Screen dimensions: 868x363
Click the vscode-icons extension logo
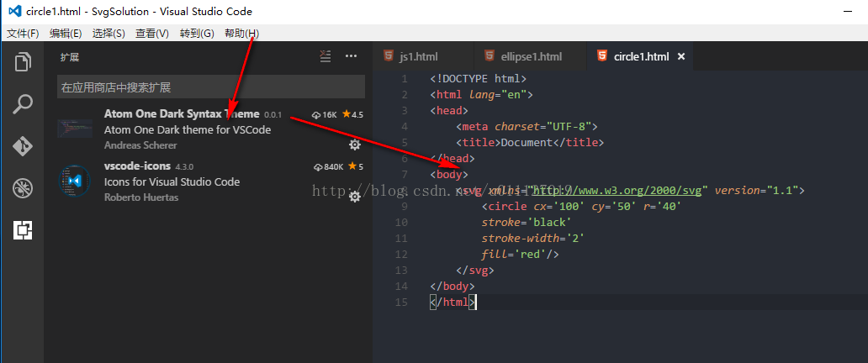pyautogui.click(x=75, y=181)
